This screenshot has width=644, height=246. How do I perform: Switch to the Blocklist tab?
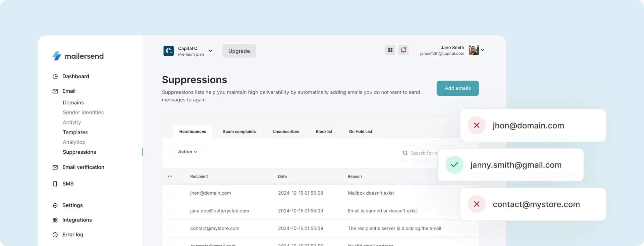[324, 132]
